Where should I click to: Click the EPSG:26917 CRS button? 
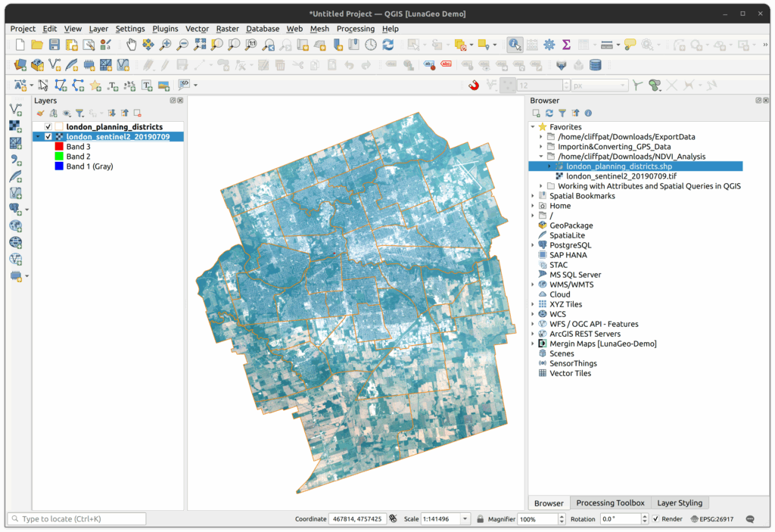tap(710, 519)
